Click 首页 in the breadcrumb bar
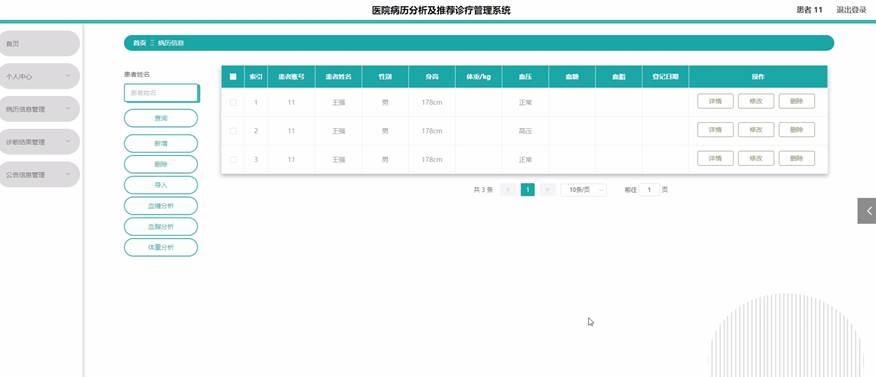The height and width of the screenshot is (377, 876). pos(139,43)
